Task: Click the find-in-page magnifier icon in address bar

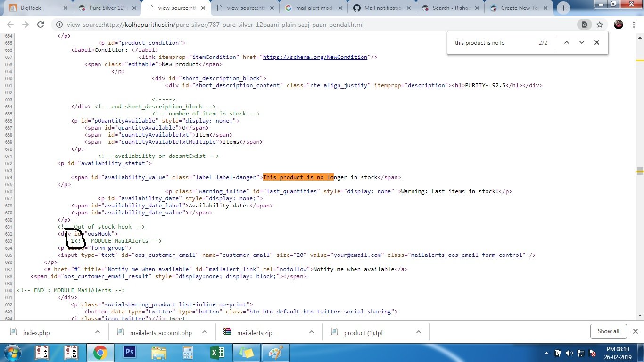Action: [x=585, y=25]
